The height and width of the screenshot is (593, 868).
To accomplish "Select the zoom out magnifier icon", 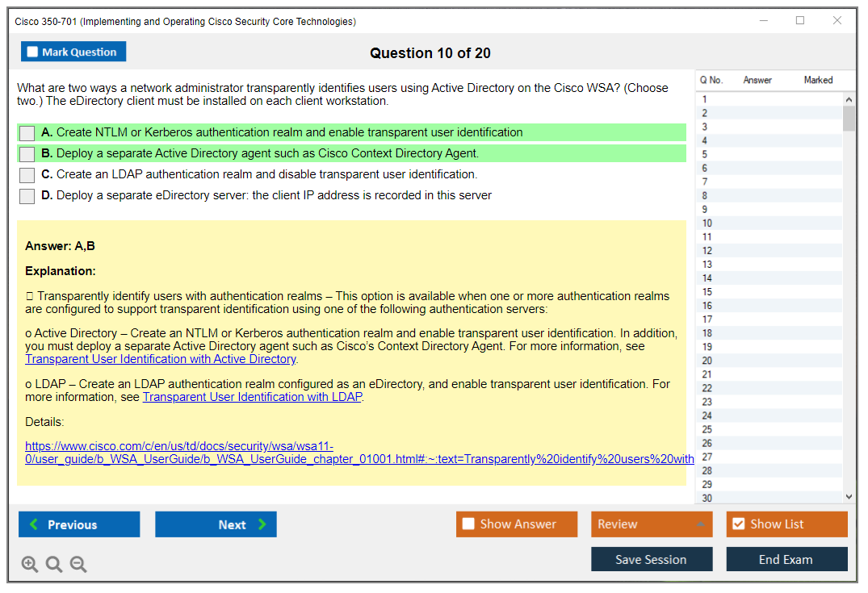I will (78, 564).
